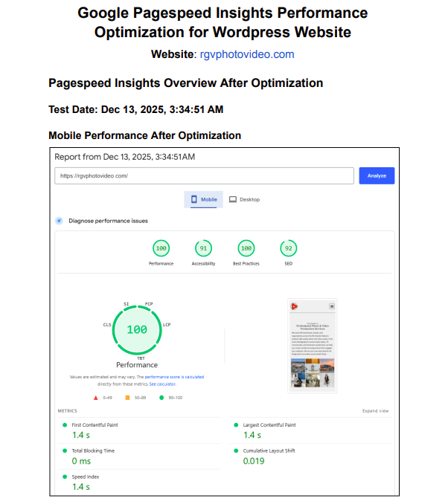Select the Best Practices 100 score gauge
448x504 pixels.
246,248
